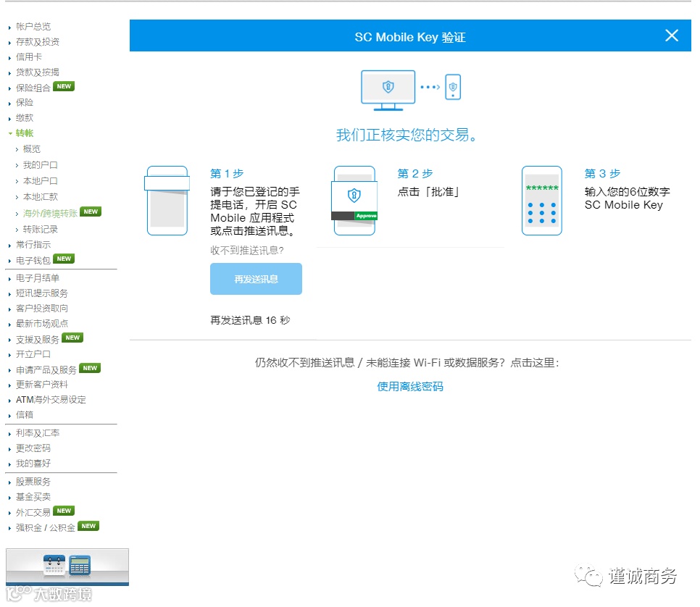Collapse the 转帐 section

click(25, 133)
